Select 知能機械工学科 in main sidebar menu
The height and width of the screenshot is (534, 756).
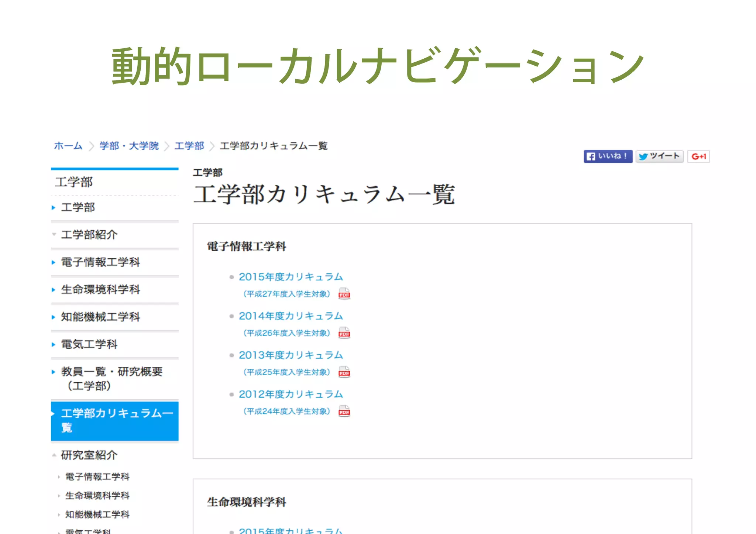coord(114,317)
